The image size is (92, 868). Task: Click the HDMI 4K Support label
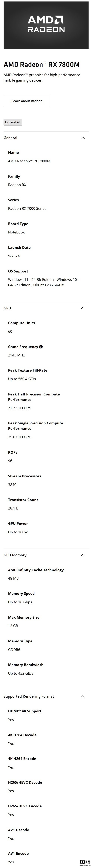[x=25, y=711]
